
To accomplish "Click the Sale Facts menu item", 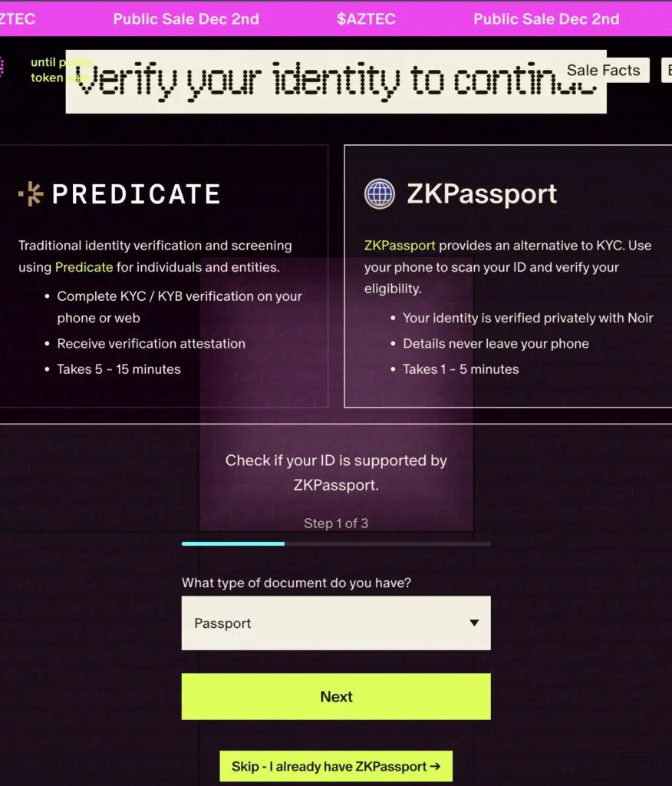I will [x=604, y=70].
